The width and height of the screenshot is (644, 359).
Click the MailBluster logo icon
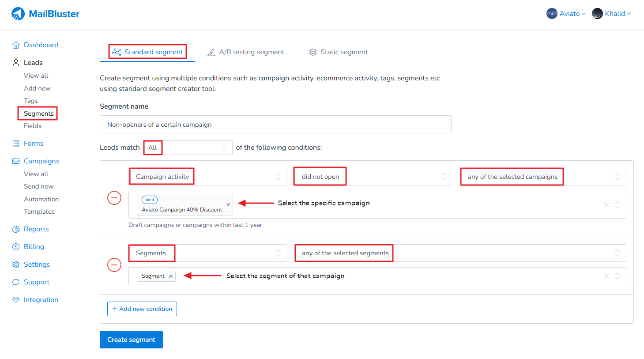18,14
